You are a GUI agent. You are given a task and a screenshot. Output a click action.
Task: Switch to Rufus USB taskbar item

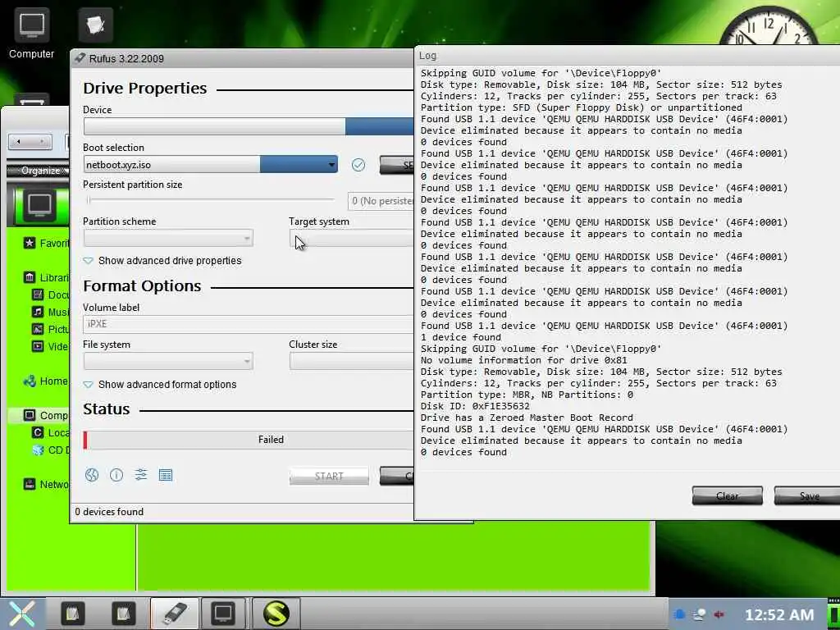pos(175,614)
